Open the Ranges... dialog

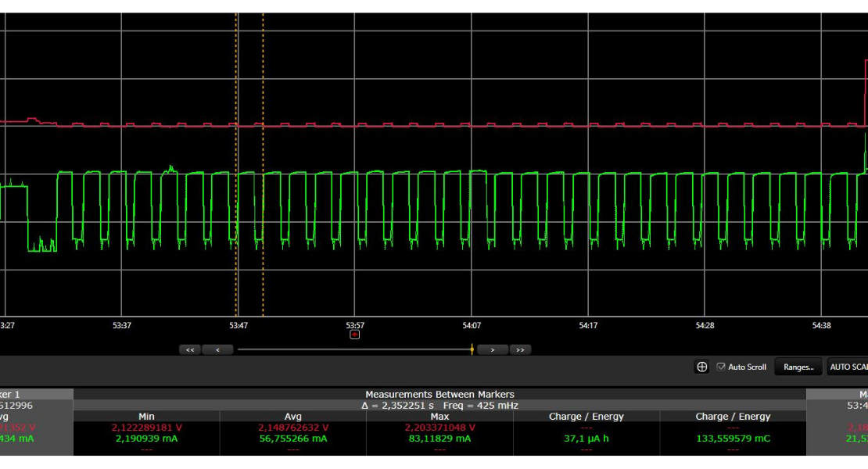(798, 367)
